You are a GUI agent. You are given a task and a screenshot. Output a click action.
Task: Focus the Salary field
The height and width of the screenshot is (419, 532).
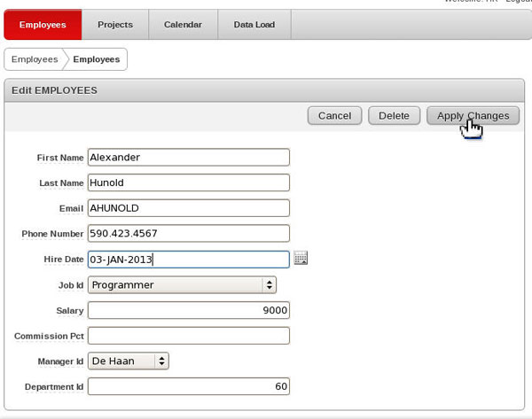tap(189, 310)
